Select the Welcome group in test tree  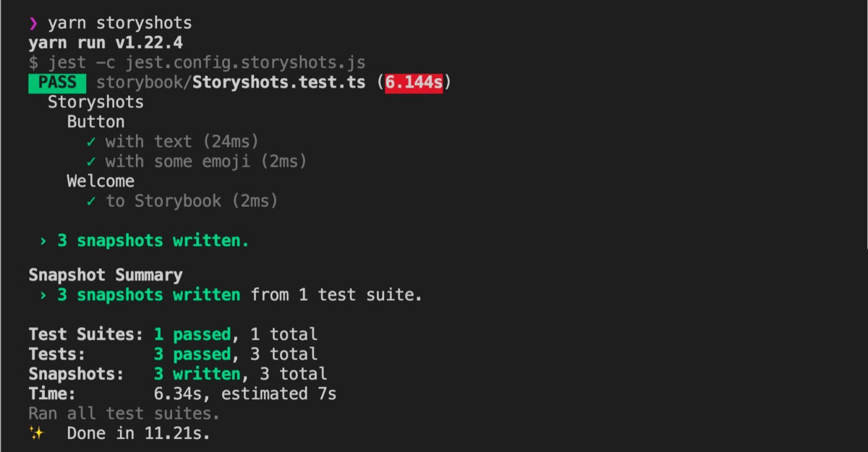coord(101,181)
